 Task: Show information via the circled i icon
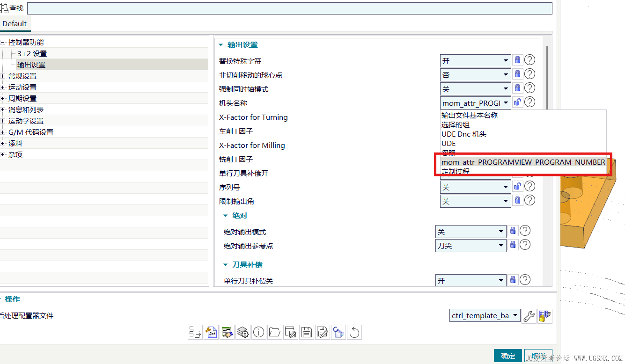coord(259,332)
